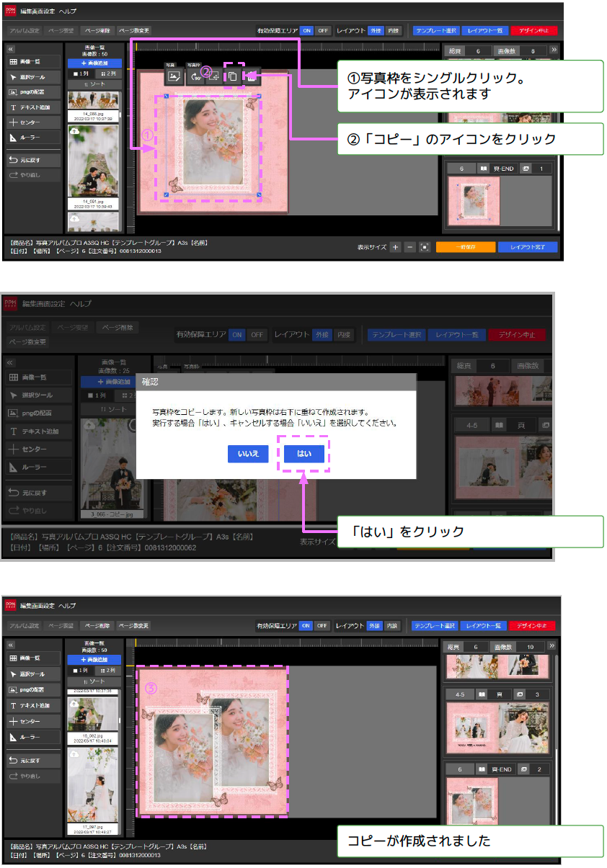Select 2列 view in top screenshot's image list
This screenshot has width=607, height=868.
coord(107,73)
